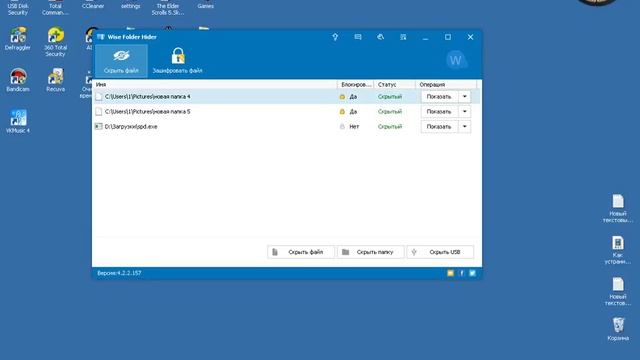This screenshot has width=640, height=360.
Task: Click lock icon for новая папка 4
Action: [342, 97]
